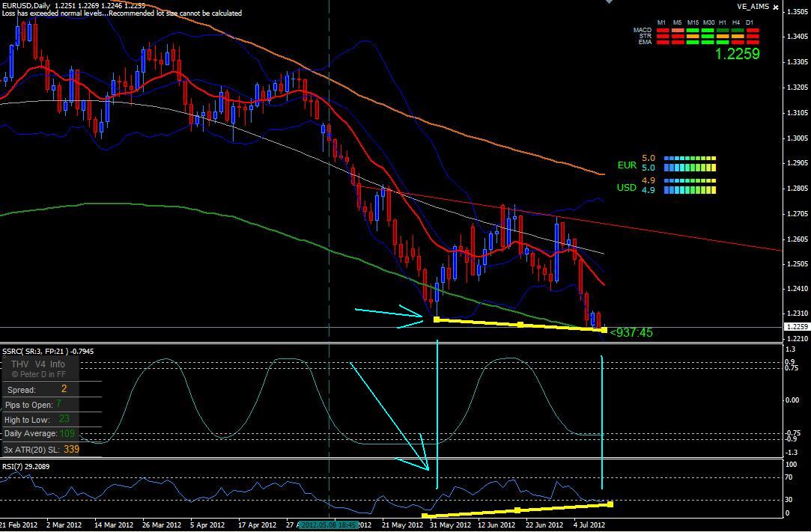Viewport: 811px width, 532px height.
Task: Click the EMA signal block under D1
Action: (x=753, y=42)
